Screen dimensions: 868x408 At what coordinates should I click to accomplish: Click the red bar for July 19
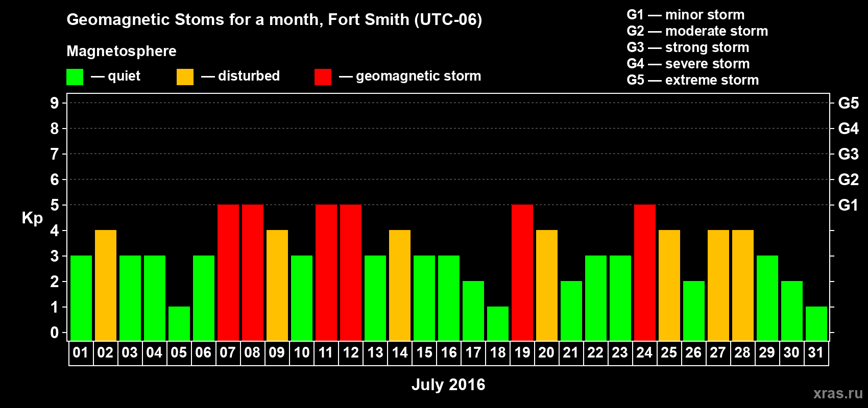click(x=522, y=273)
